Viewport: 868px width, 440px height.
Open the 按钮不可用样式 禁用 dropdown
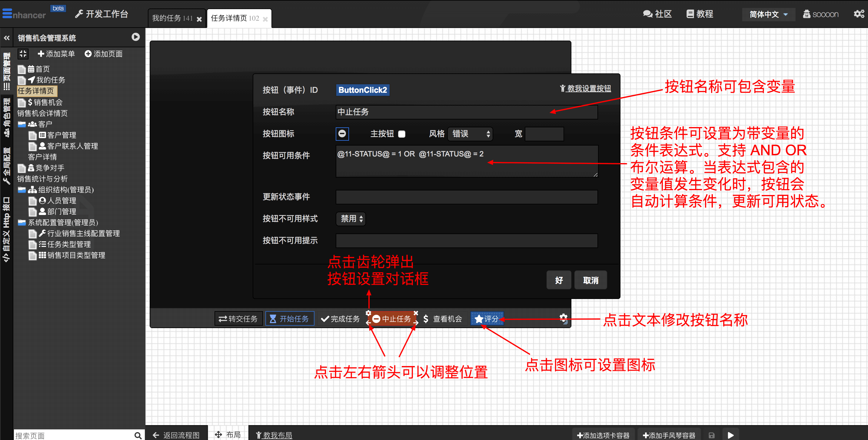[x=351, y=219]
